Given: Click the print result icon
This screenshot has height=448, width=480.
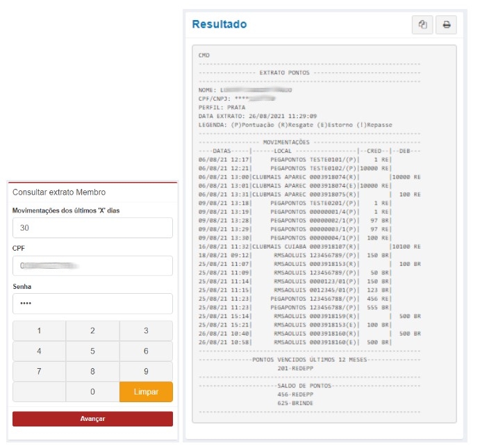Looking at the screenshot, I should click(446, 25).
